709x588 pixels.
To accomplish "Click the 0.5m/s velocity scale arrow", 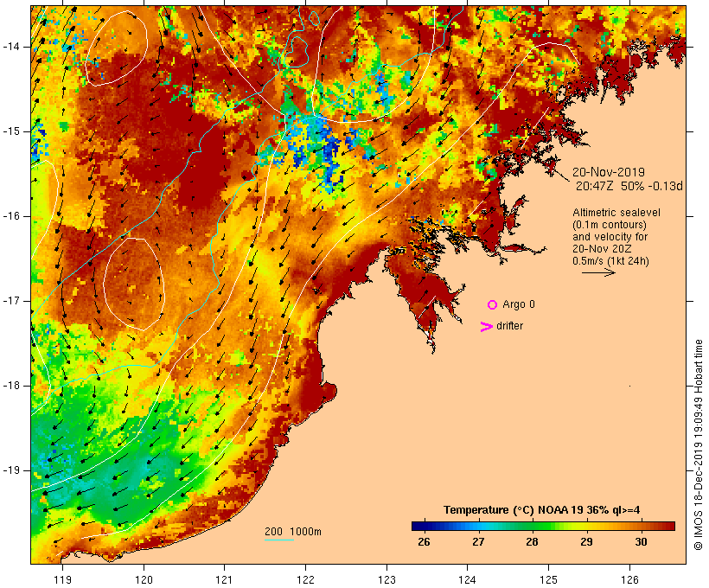I will pos(598,272).
